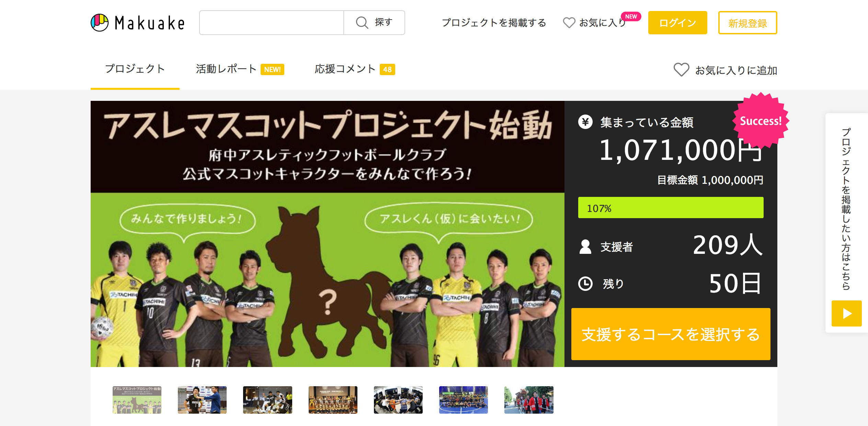The height and width of the screenshot is (426, 868).
Task: Switch to the 活動レポート tab
Action: tap(240, 69)
